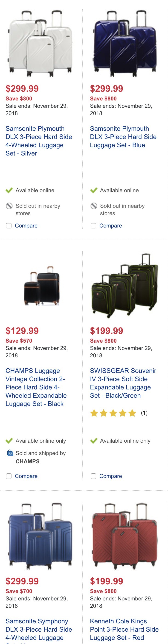168x644 pixels.
Task: Click green checkmark next to SWISSGEAR availability
Action: pyautogui.click(x=93, y=441)
